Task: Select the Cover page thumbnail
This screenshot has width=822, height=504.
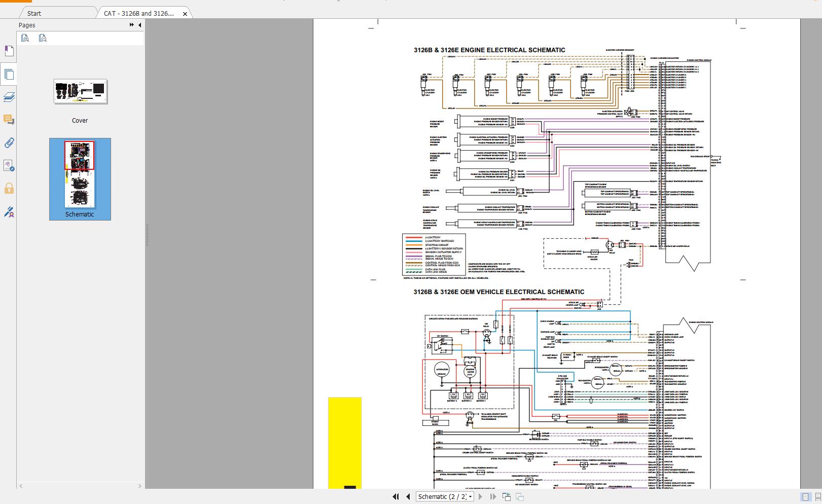Action: [x=80, y=91]
